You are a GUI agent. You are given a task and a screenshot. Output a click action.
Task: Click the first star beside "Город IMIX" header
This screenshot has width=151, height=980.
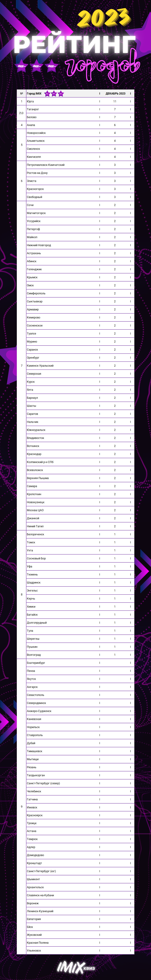[47, 94]
